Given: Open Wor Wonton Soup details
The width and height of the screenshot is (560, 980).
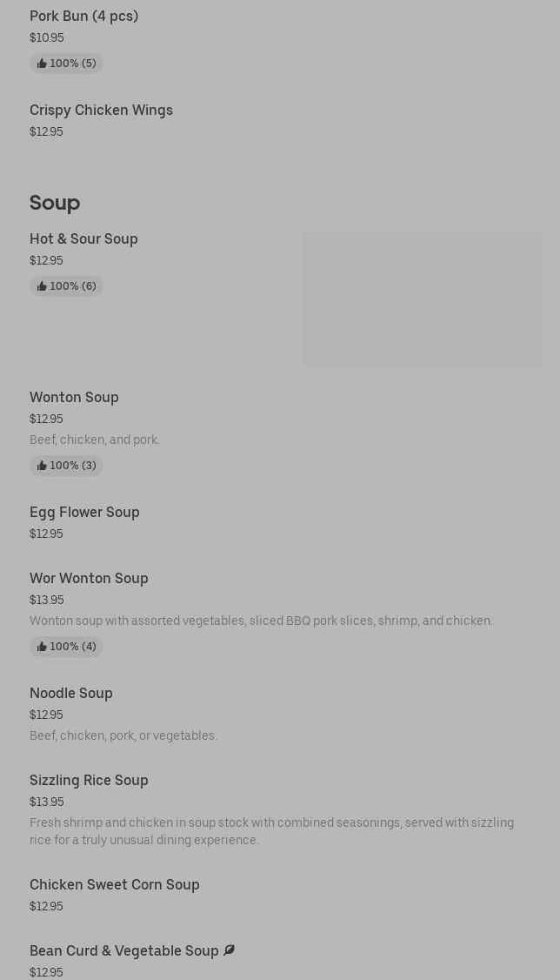Looking at the screenshot, I should [89, 578].
